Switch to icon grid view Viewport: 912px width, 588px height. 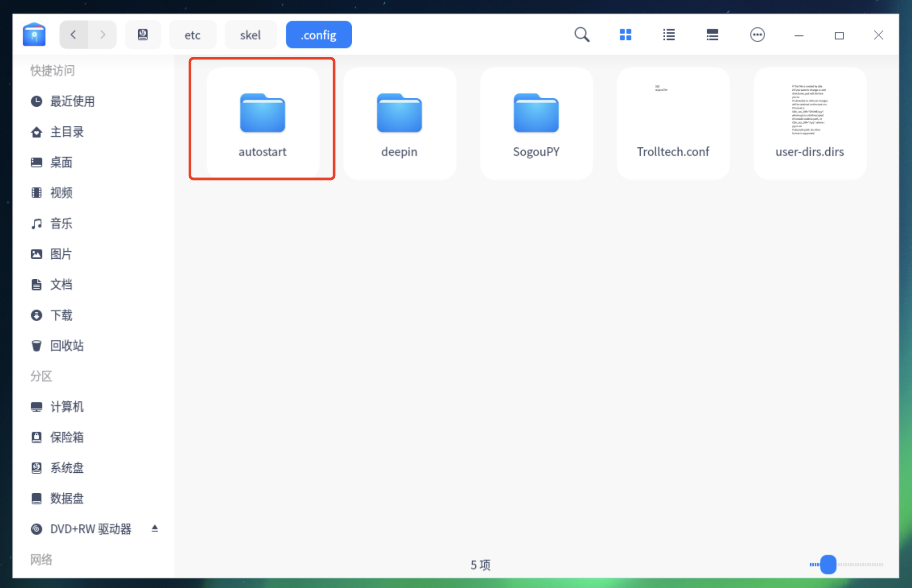pos(625,34)
